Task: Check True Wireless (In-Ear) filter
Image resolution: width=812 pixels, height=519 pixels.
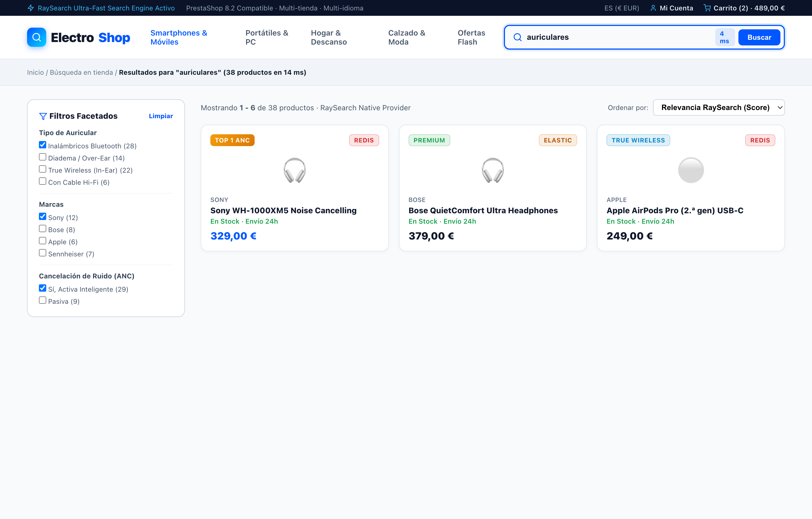Action: [x=43, y=169]
